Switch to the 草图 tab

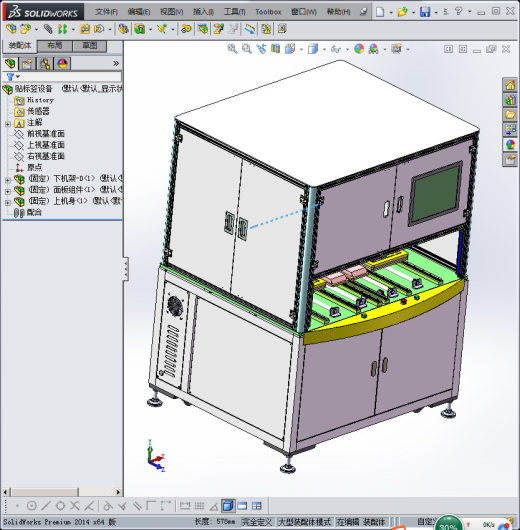coord(90,45)
